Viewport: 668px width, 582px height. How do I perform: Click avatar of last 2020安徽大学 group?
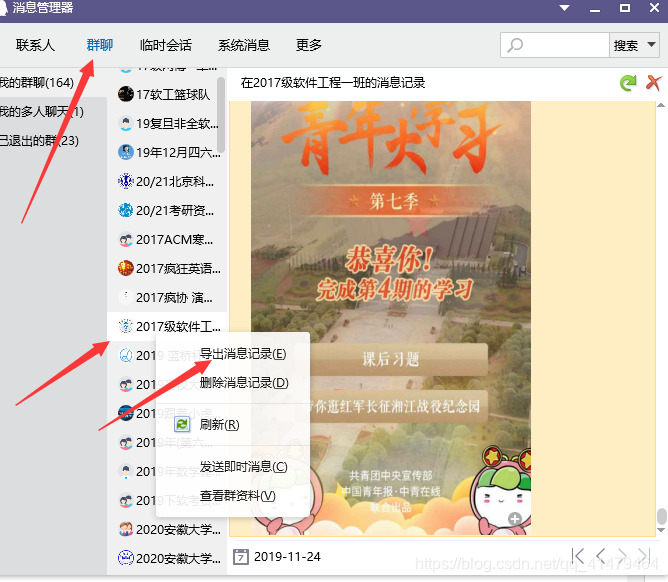pyautogui.click(x=126, y=558)
